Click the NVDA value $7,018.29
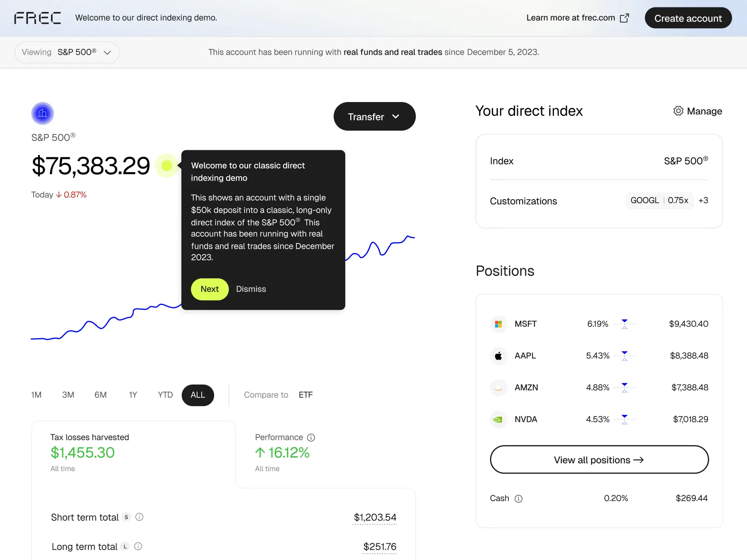The width and height of the screenshot is (747, 560). [691, 419]
